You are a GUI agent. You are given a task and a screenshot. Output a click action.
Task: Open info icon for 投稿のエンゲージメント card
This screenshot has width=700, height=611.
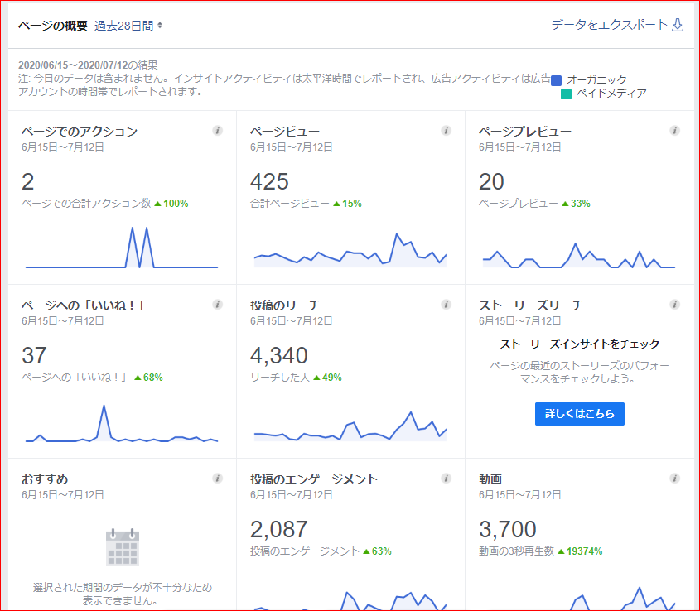click(446, 479)
